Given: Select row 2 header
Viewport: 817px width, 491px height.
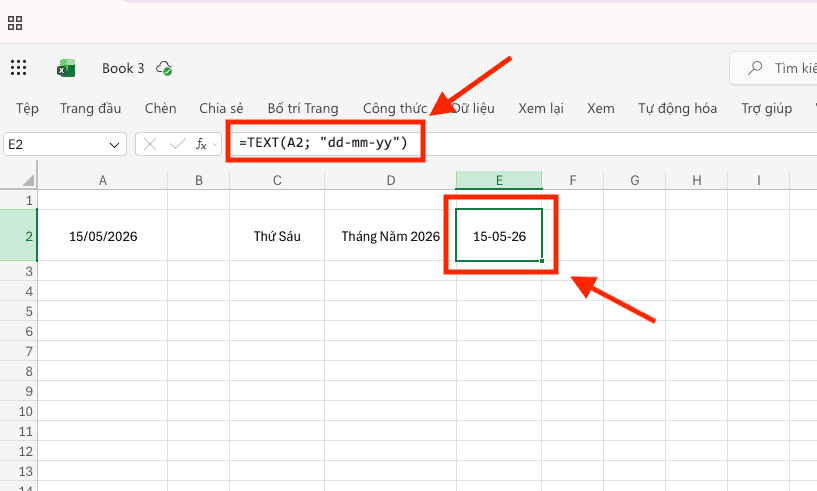Looking at the screenshot, I should [19, 236].
